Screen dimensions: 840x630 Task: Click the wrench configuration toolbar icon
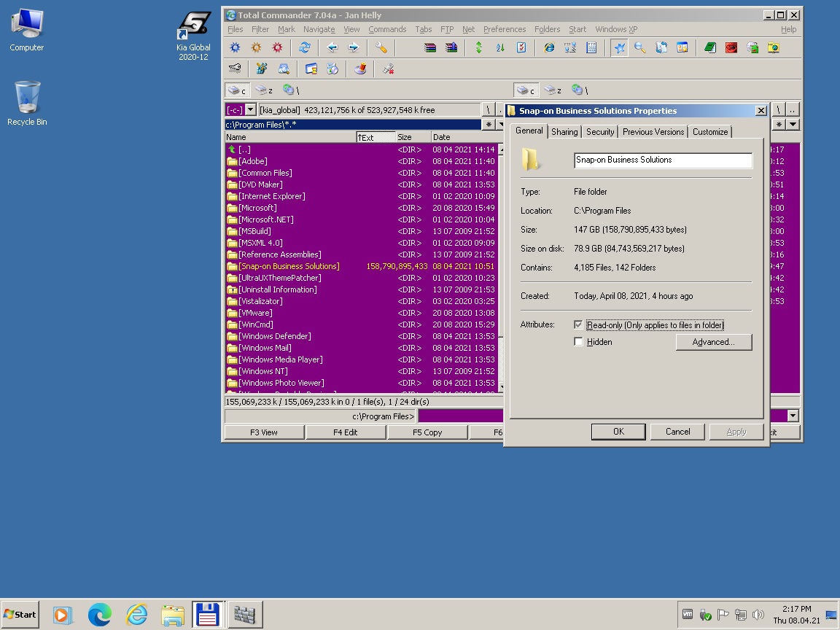click(x=381, y=47)
